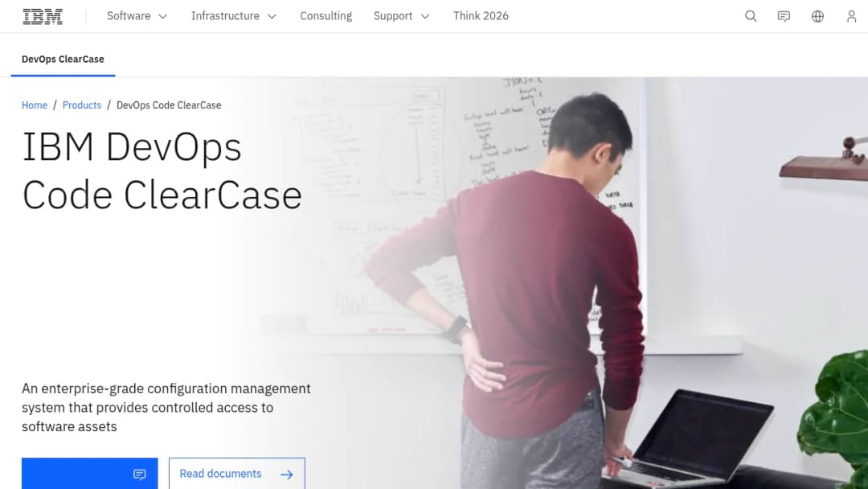Image resolution: width=868 pixels, height=489 pixels.
Task: Open Think 2026 in the navigation
Action: 481,16
